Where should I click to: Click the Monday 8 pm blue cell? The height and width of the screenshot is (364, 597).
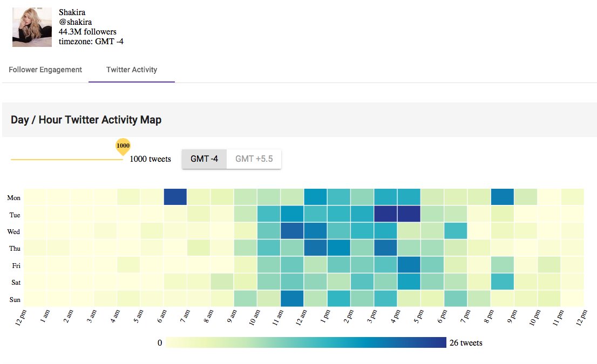click(x=502, y=197)
